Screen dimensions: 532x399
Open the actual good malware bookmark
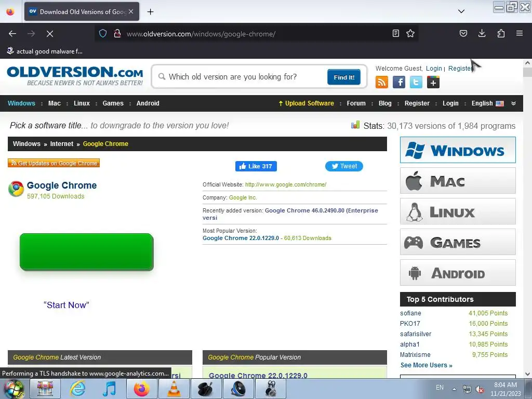[x=45, y=51]
